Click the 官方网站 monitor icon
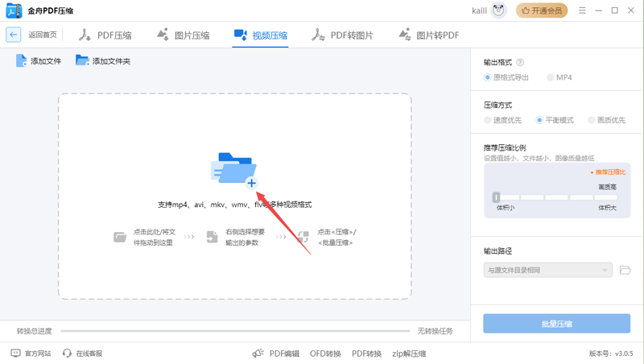The height and width of the screenshot is (364, 644). [15, 354]
